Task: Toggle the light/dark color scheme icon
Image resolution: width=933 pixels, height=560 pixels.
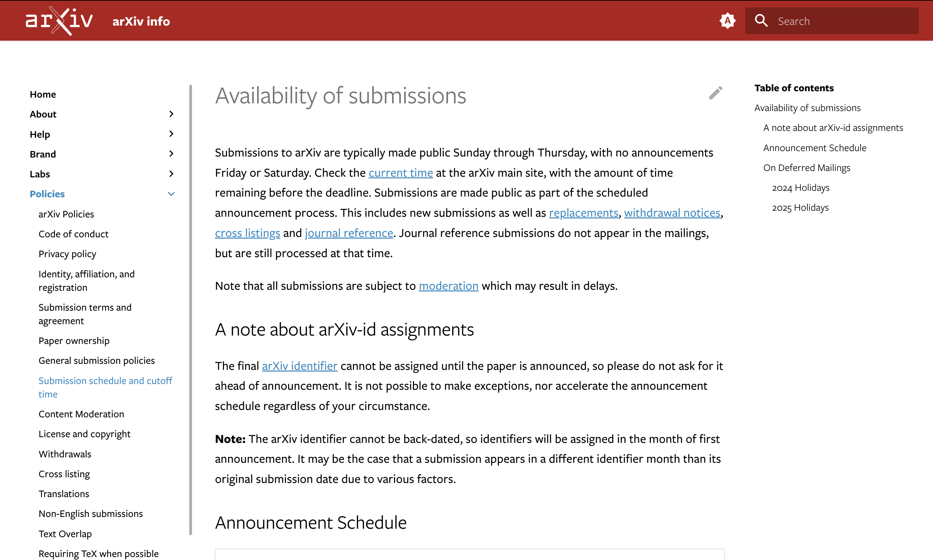Action: [727, 21]
